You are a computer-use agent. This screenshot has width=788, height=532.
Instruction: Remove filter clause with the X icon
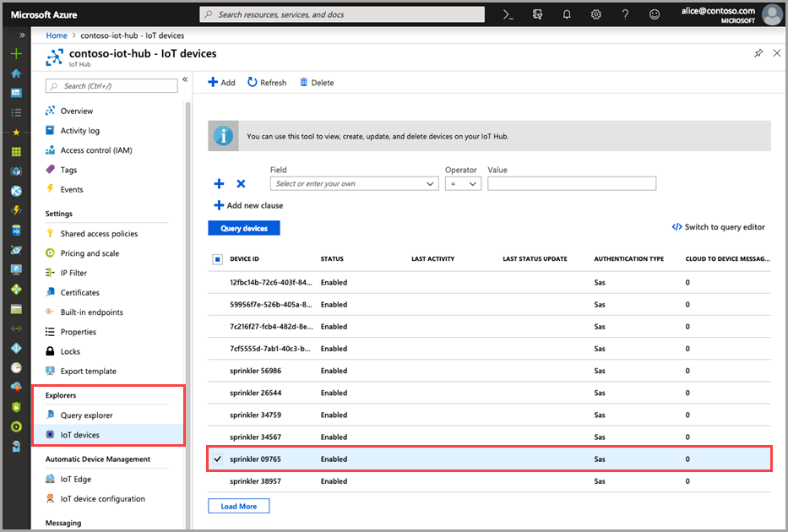pyautogui.click(x=241, y=184)
